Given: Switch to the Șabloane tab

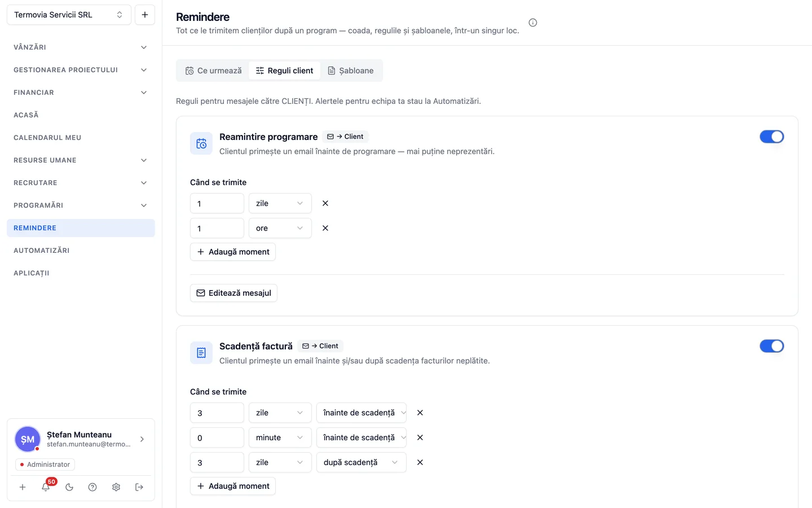Looking at the screenshot, I should coord(351,71).
